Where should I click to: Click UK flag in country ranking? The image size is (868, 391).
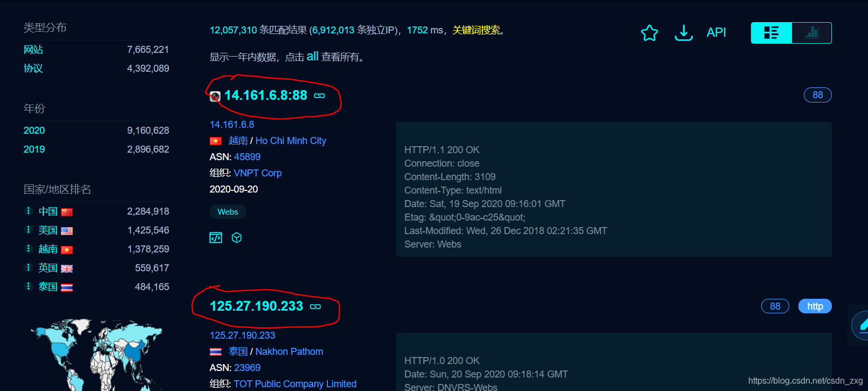(67, 269)
